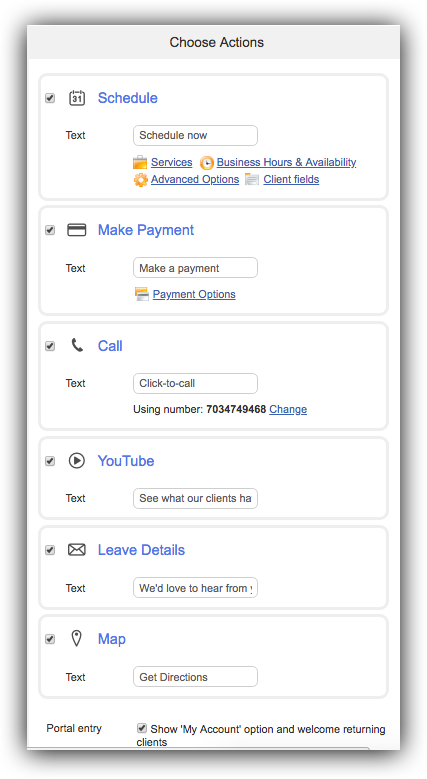Viewport: 427px width, 779px height.
Task: Click the orange gear Advanced Options icon
Action: (x=141, y=179)
